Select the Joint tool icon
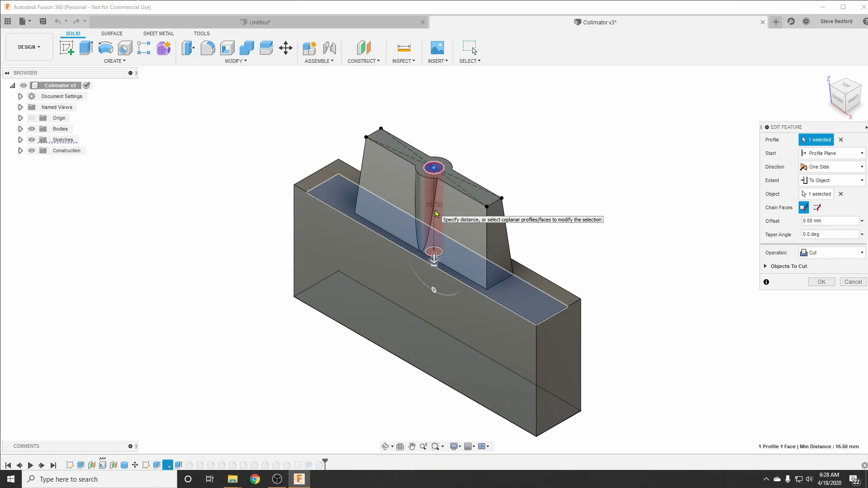868x488 pixels. [330, 48]
